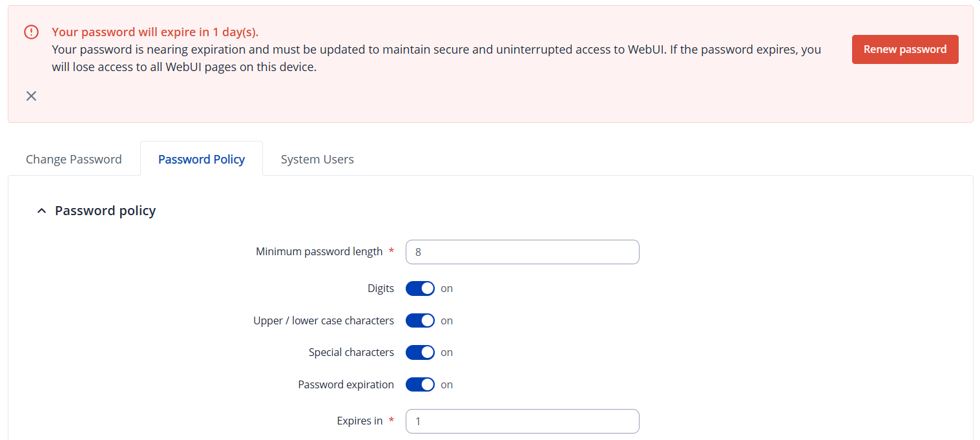Viewport: 980px width, 440px height.
Task: Toggle off the Special characters switch
Action: [420, 353]
